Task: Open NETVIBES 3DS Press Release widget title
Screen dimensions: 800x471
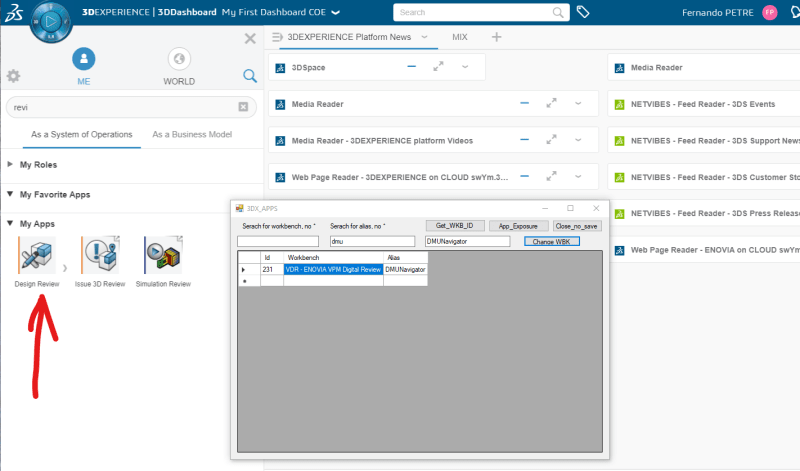Action: coord(714,213)
